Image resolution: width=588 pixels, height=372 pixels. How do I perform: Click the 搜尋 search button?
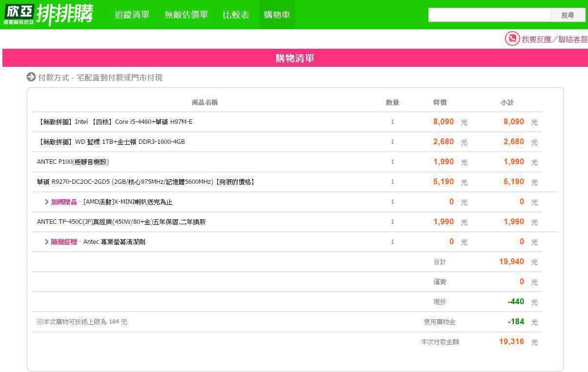(x=568, y=15)
